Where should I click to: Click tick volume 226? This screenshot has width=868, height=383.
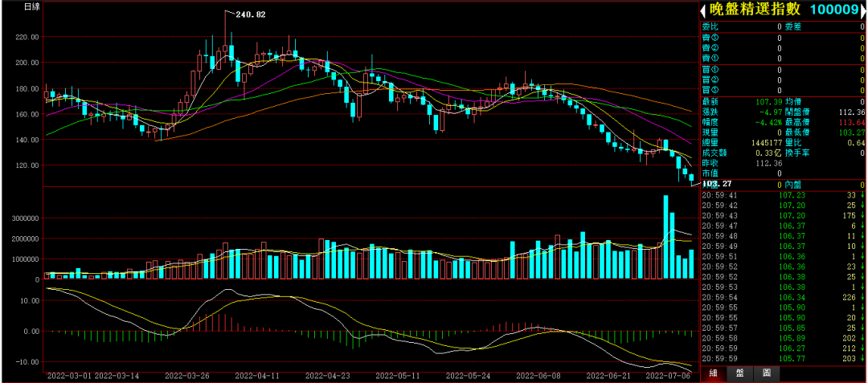tap(850, 298)
